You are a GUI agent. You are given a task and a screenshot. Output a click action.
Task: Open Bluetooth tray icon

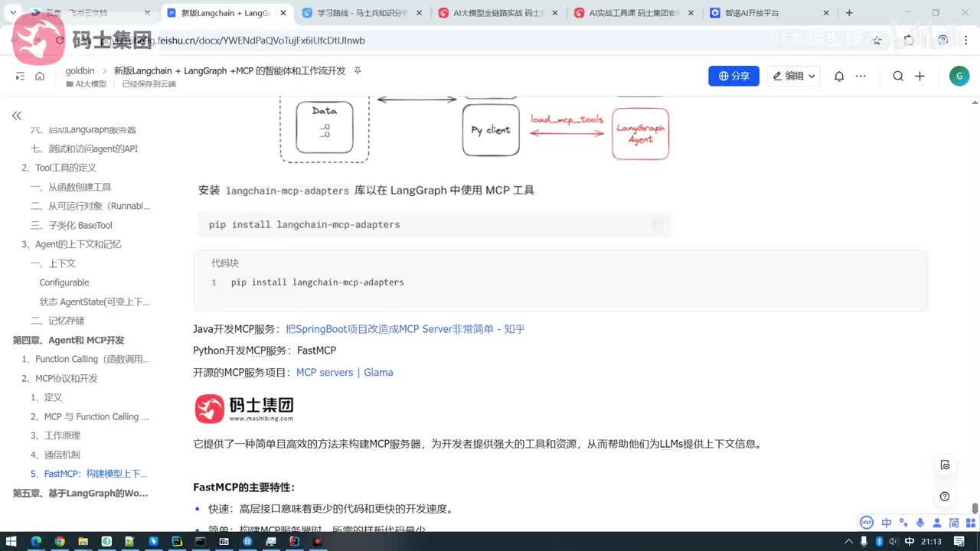[x=878, y=541]
